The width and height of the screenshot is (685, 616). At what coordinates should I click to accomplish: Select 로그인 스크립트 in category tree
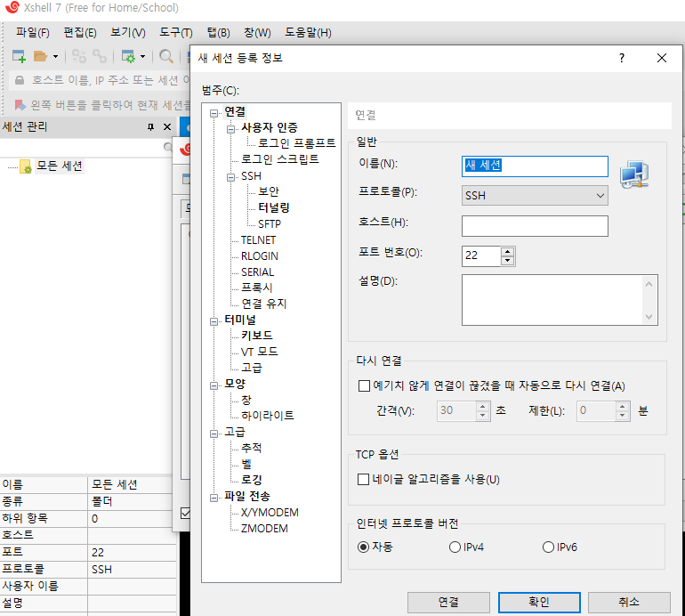coord(280,159)
